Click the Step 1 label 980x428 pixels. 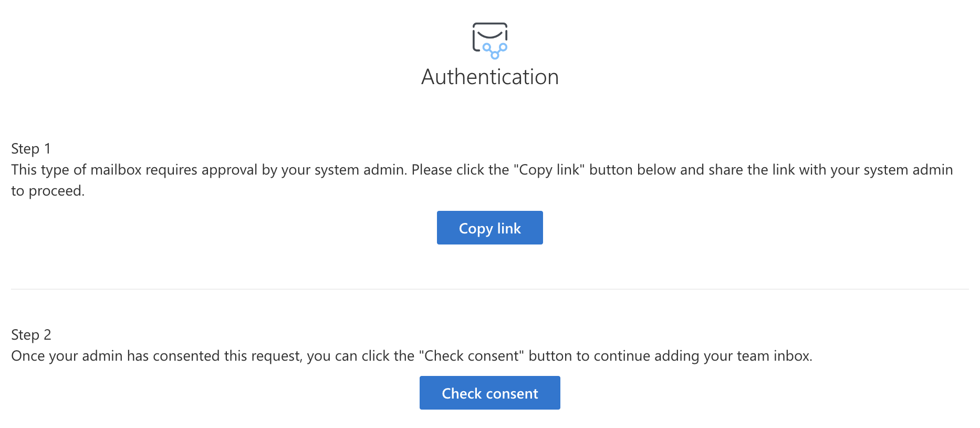(31, 149)
